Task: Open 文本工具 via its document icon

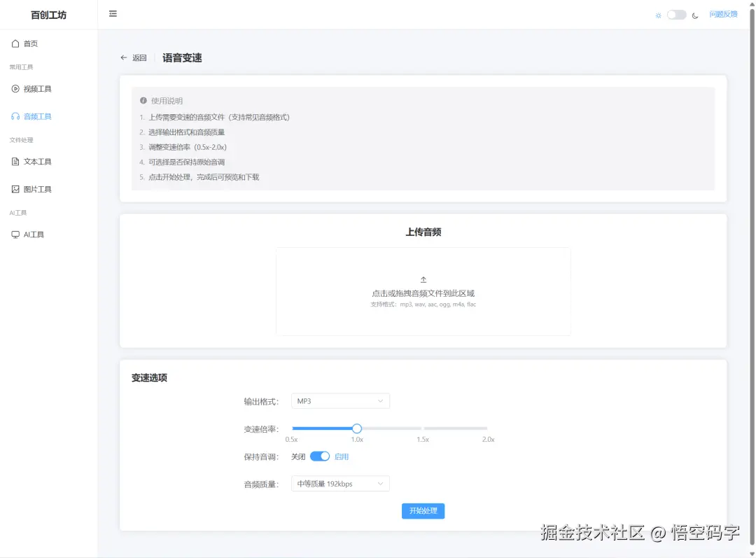Action: click(x=15, y=161)
